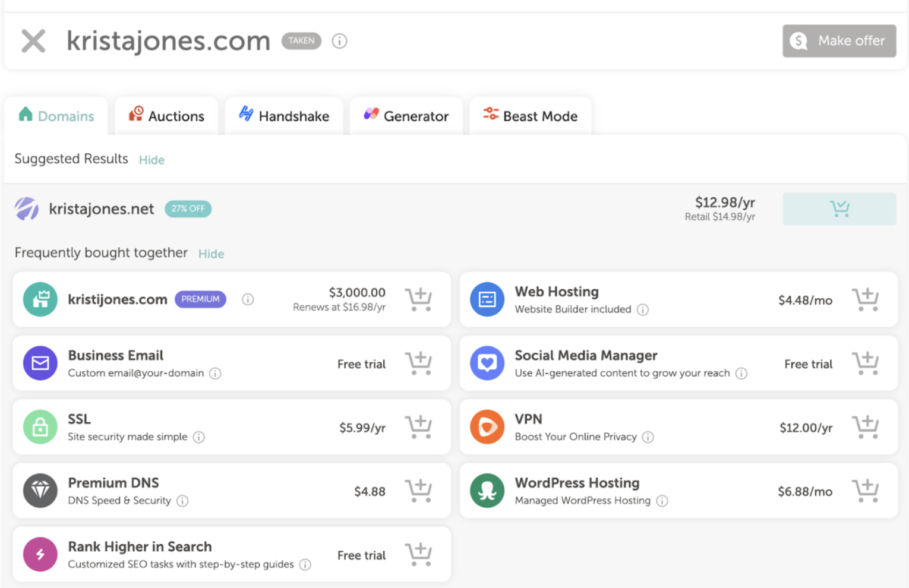Open Site security made simple info icon
This screenshot has height=588, width=909.
[199, 437]
